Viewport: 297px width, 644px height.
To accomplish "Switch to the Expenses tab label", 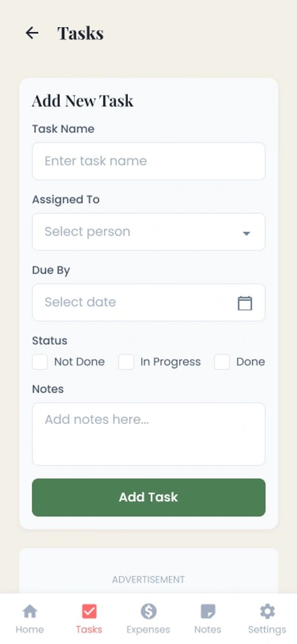I will click(x=148, y=630).
